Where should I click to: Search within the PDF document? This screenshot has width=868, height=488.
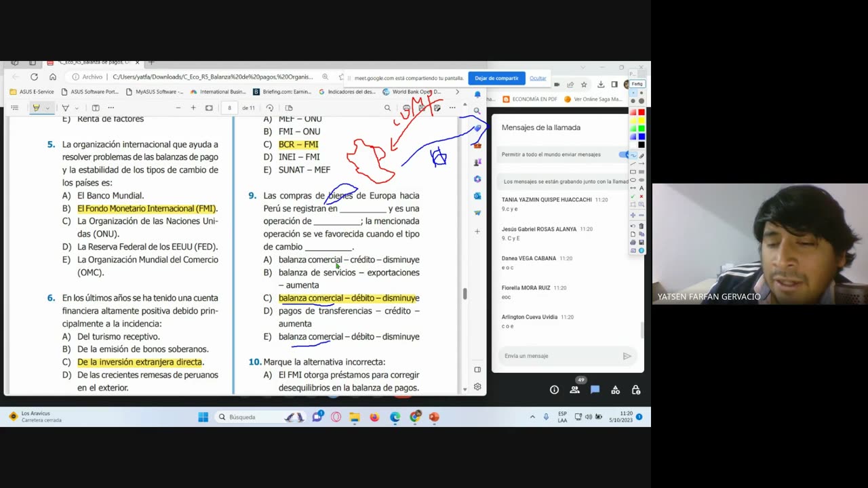click(387, 108)
